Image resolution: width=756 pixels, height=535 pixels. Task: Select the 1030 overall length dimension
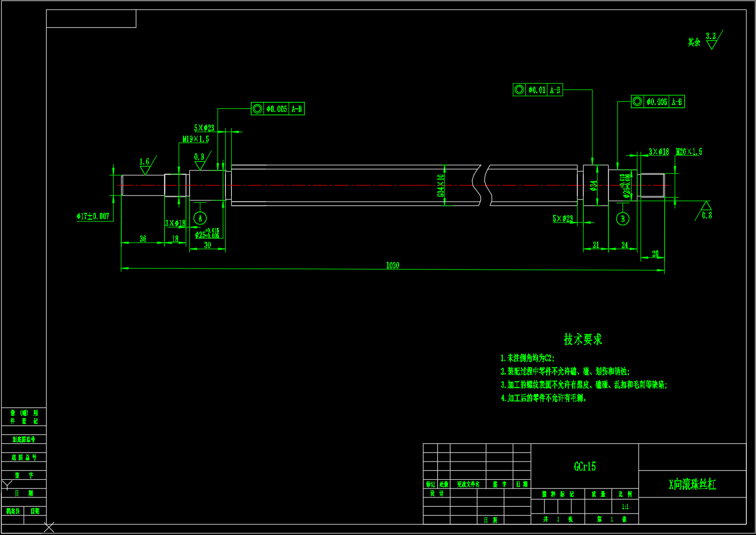pyautogui.click(x=393, y=265)
